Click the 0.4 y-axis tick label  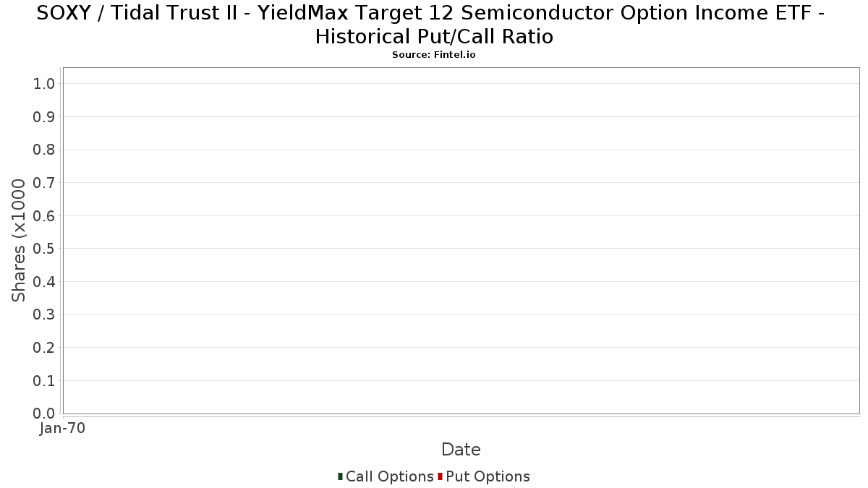point(44,282)
